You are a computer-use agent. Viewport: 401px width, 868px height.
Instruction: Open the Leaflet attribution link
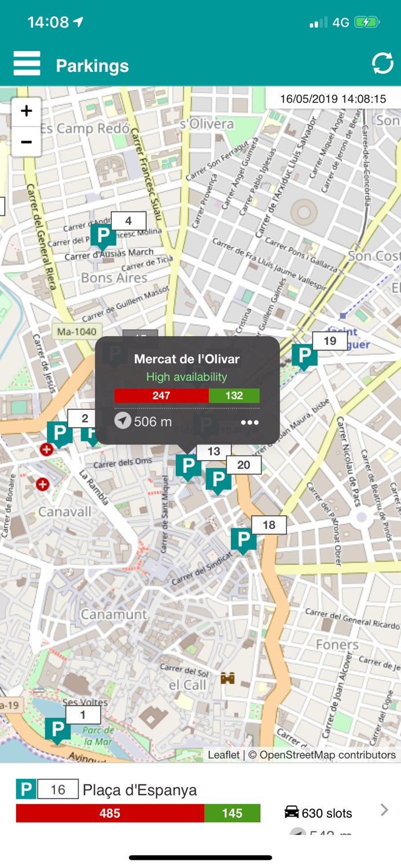(x=223, y=755)
